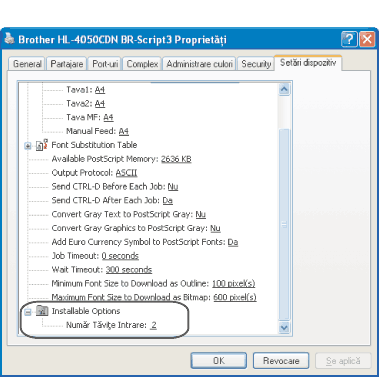Open the Administrare culori tab
The height and width of the screenshot is (377, 379).
click(x=199, y=64)
